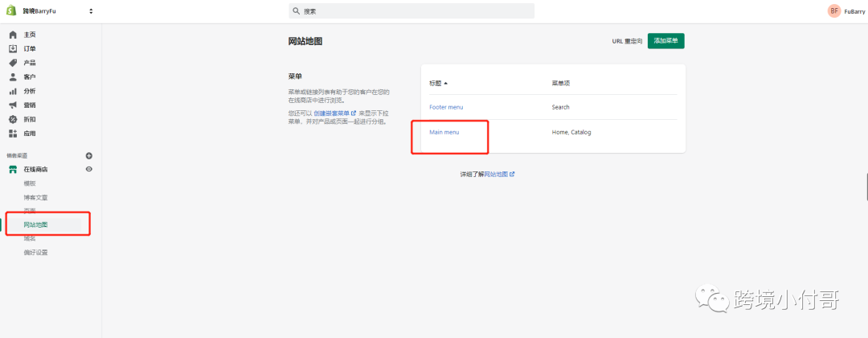
Task: Click the search magnifier icon
Action: click(x=296, y=11)
